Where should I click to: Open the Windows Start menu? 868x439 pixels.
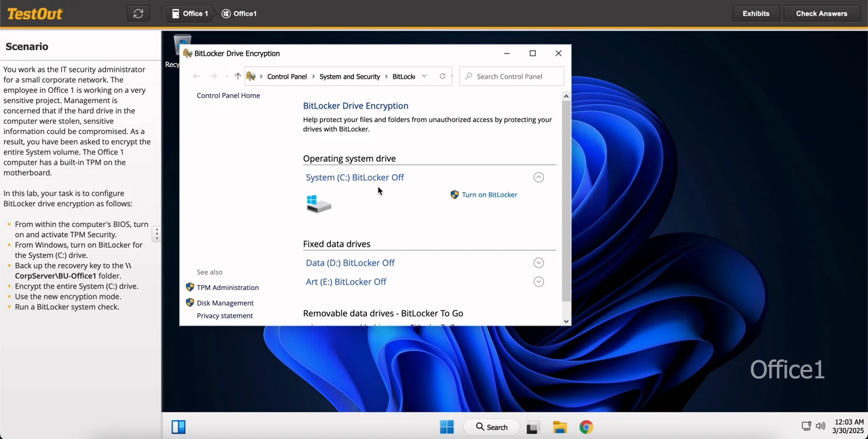(447, 427)
